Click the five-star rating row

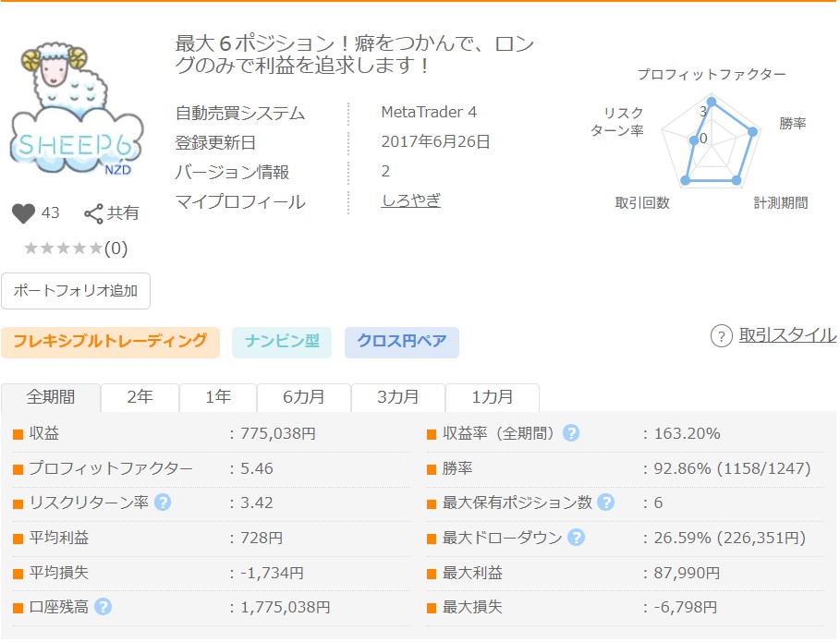click(63, 248)
